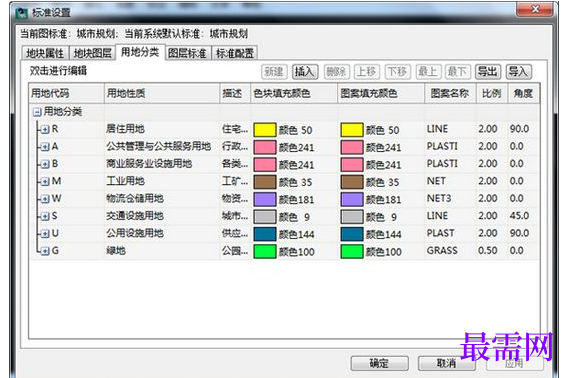572x378 pixels.
Task: Click the 用地性质 column header
Action: tap(162, 93)
